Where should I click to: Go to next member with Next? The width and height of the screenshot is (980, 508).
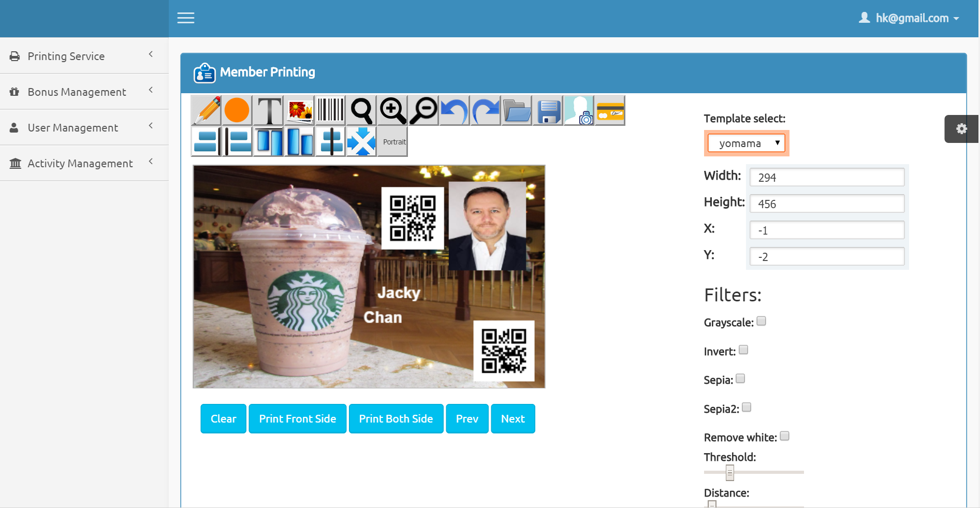pyautogui.click(x=513, y=418)
